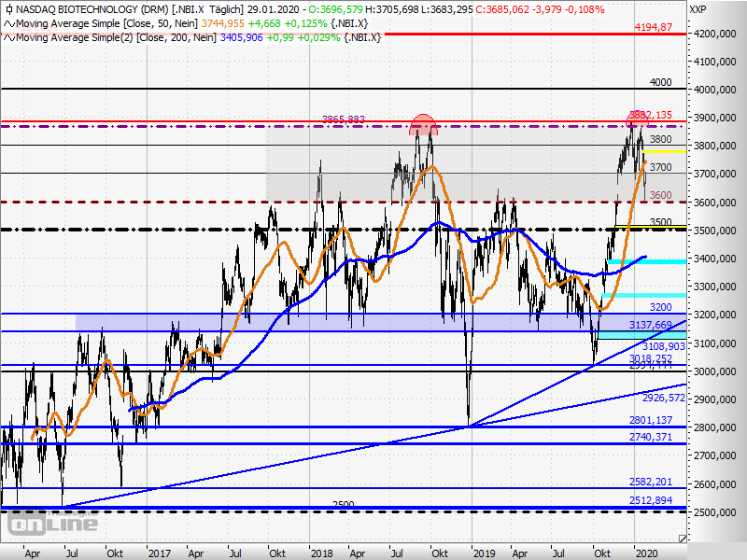Image resolution: width=747 pixels, height=560 pixels.
Task: Click the purple 3865,883 level label
Action: click(344, 119)
